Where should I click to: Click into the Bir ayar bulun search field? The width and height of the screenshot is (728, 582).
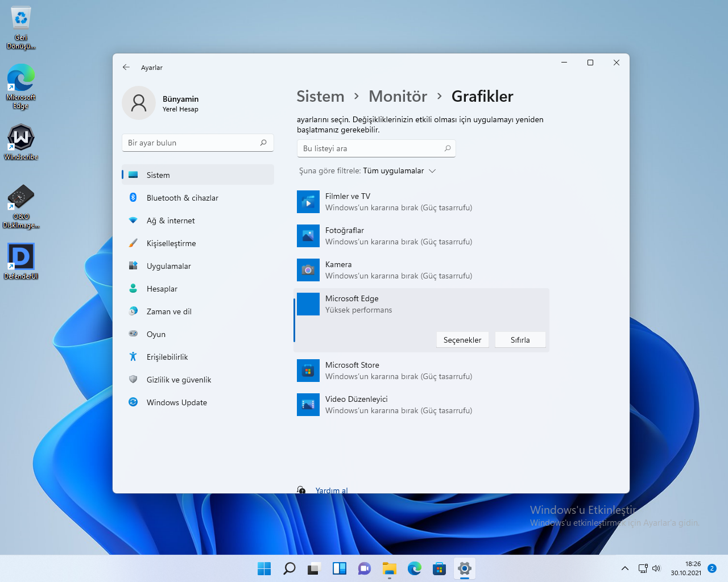pyautogui.click(x=198, y=143)
